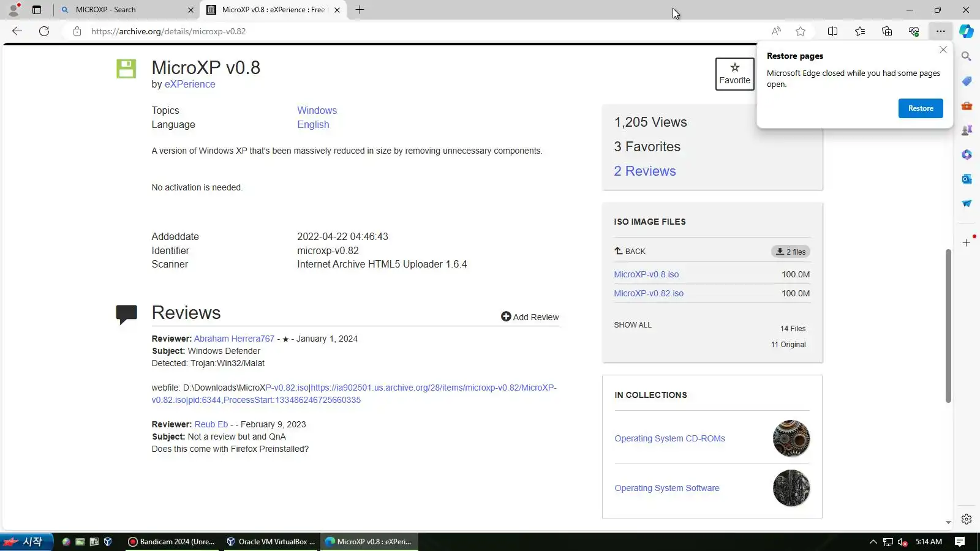
Task: Open the Edge profile icon
Action: [13, 10]
